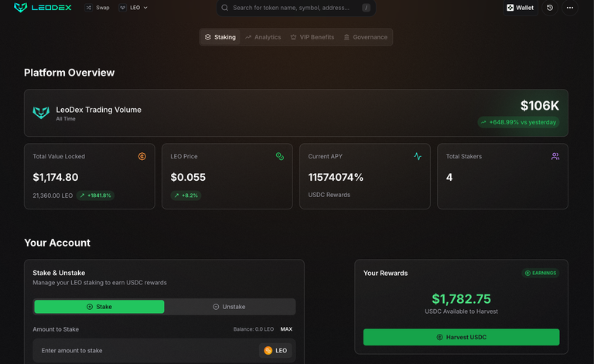
Task: Click the Current APY pulse icon
Action: pyautogui.click(x=418, y=156)
